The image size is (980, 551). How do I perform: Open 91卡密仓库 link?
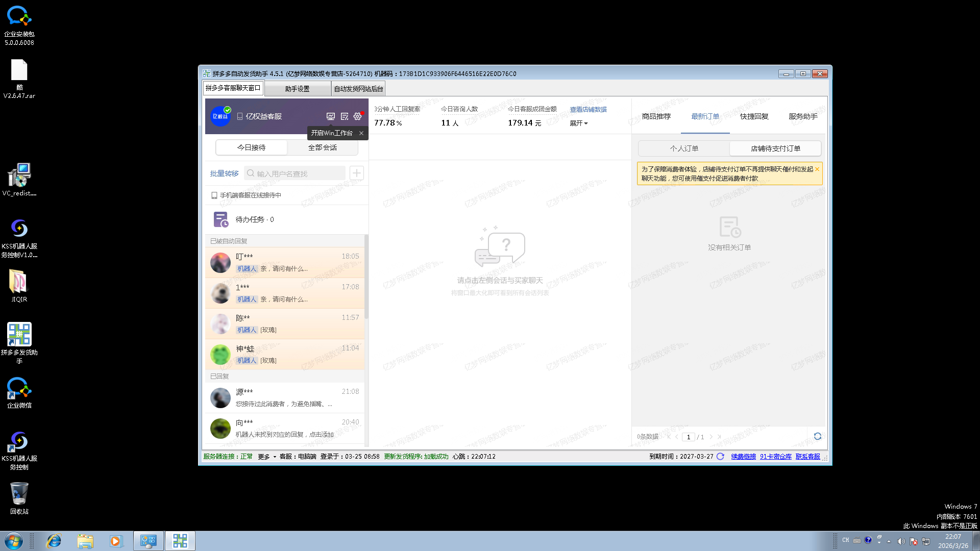776,457
